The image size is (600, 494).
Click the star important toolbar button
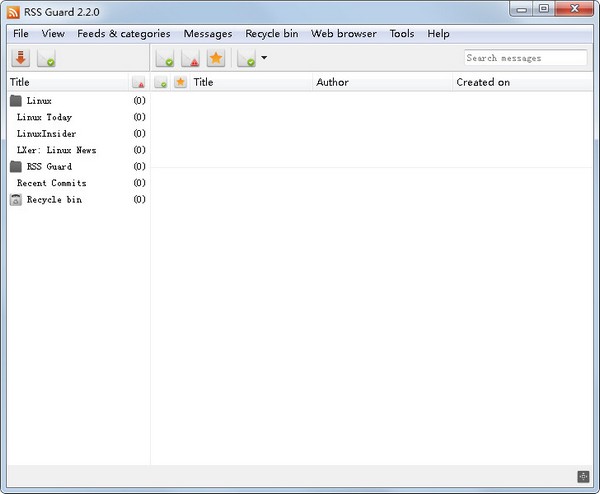215,58
